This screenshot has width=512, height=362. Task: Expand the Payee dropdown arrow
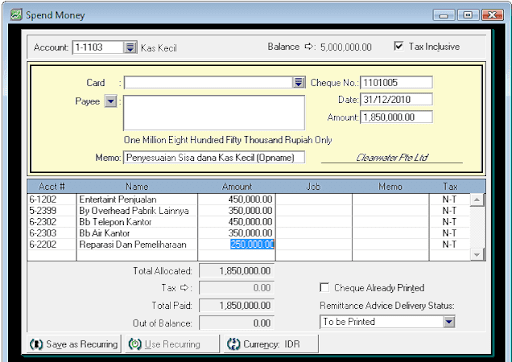111,101
